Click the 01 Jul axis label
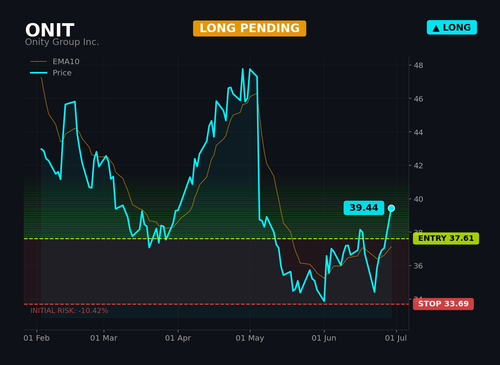The image size is (500, 365). click(396, 338)
